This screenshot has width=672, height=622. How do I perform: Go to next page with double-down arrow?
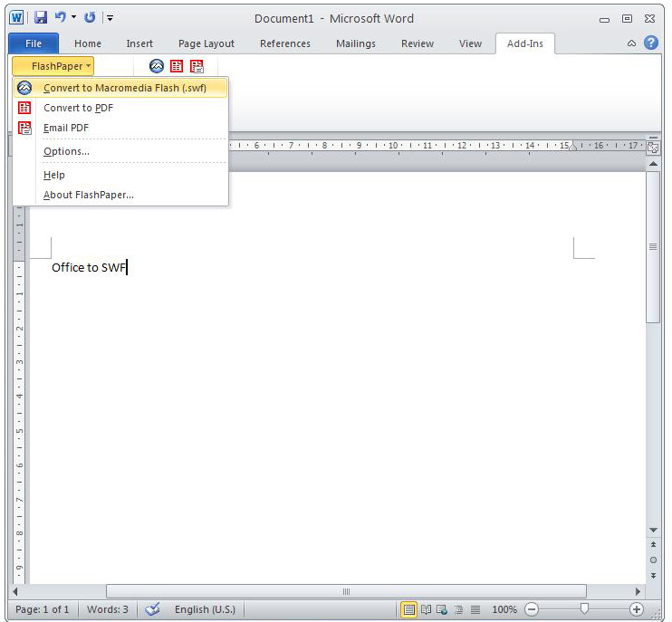coord(653,575)
